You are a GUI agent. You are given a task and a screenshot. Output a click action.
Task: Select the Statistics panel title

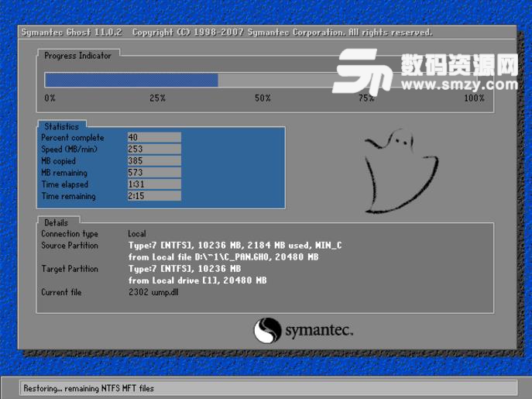pyautogui.click(x=61, y=126)
